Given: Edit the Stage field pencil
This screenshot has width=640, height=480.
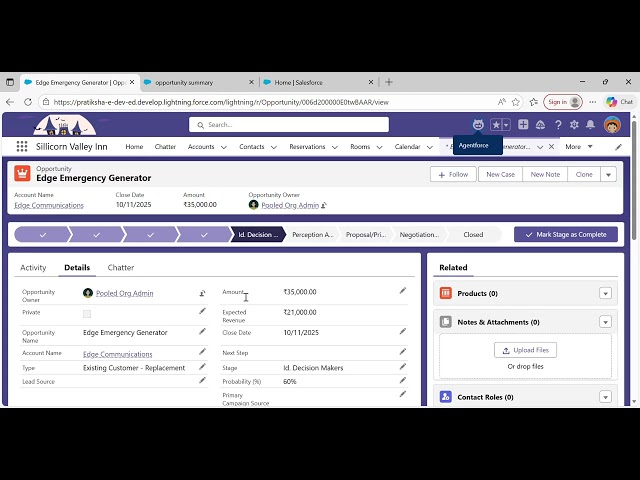Looking at the screenshot, I should coord(403,367).
